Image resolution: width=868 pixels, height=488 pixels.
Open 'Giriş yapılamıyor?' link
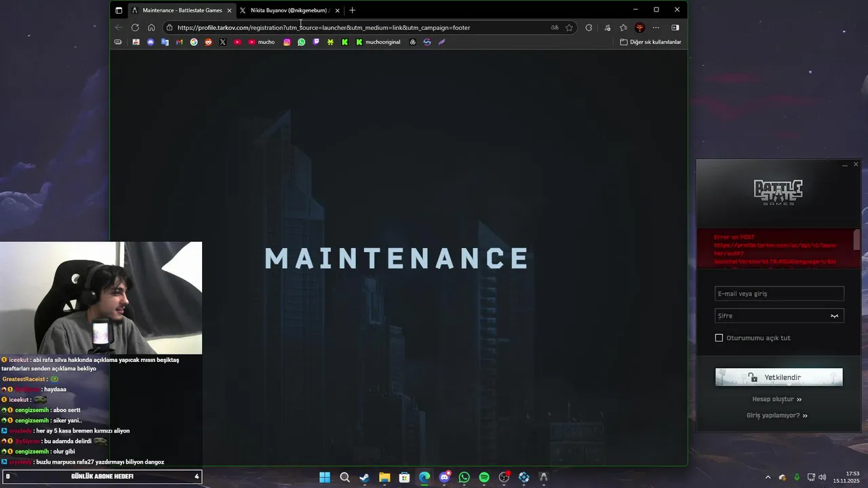click(x=776, y=415)
